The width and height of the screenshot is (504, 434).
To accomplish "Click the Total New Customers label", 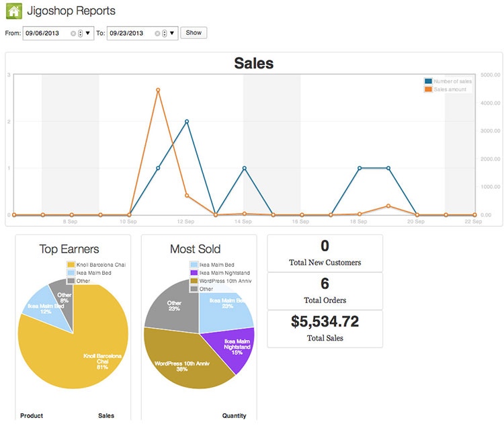I will 325,263.
